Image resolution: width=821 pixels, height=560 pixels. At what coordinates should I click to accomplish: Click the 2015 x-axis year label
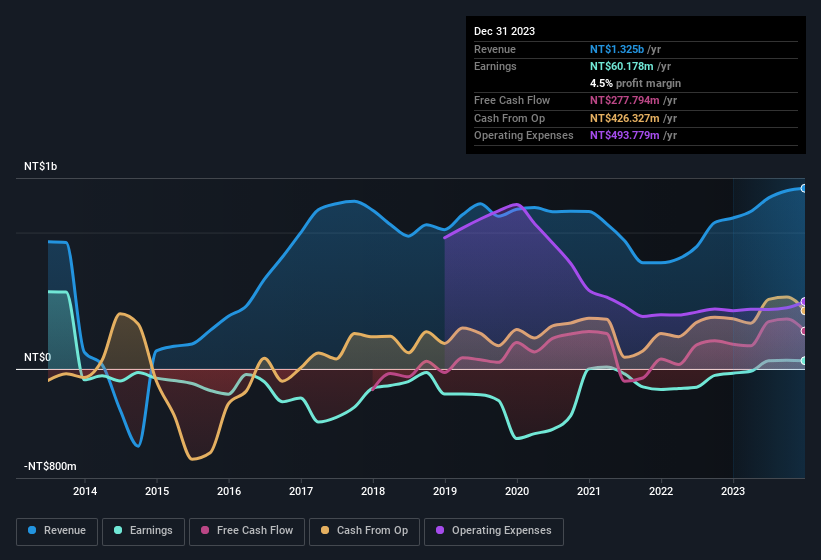[157, 491]
